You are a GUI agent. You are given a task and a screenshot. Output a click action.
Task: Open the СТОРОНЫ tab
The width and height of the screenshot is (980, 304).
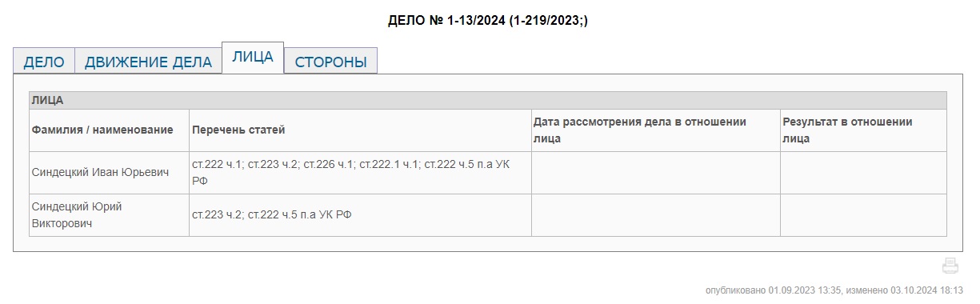click(330, 62)
